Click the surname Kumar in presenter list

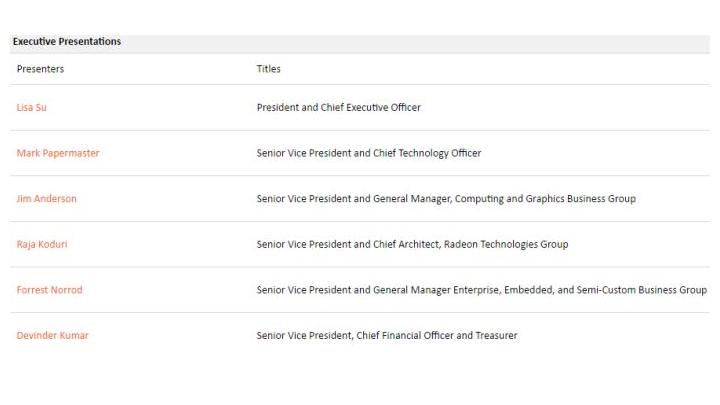tap(74, 336)
